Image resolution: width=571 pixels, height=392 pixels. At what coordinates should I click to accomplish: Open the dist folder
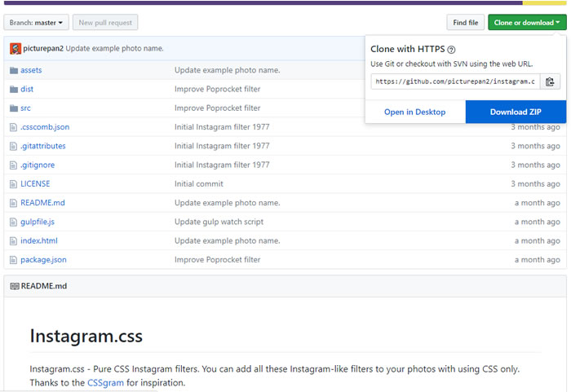(x=27, y=89)
